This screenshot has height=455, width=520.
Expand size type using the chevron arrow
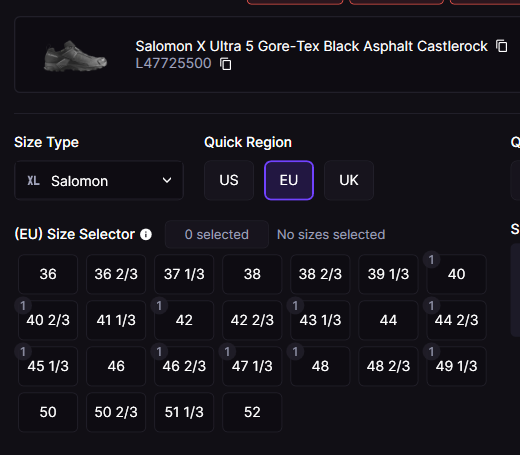tap(167, 180)
